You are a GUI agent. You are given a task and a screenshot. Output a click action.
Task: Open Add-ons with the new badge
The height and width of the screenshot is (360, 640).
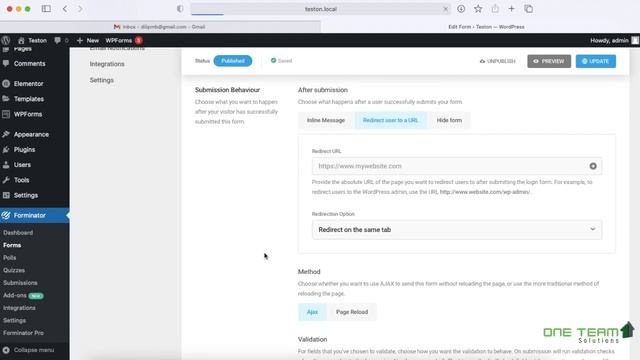pyautogui.click(x=23, y=296)
